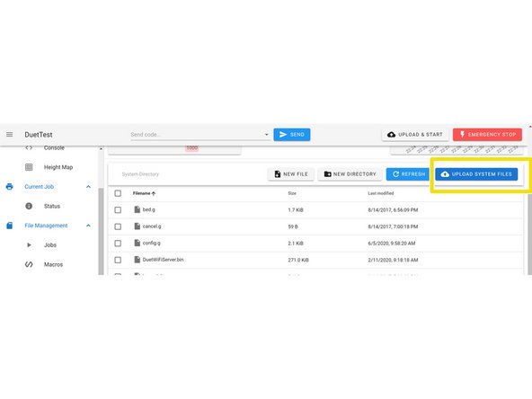Tick the config.g row checkbox

pyautogui.click(x=118, y=243)
